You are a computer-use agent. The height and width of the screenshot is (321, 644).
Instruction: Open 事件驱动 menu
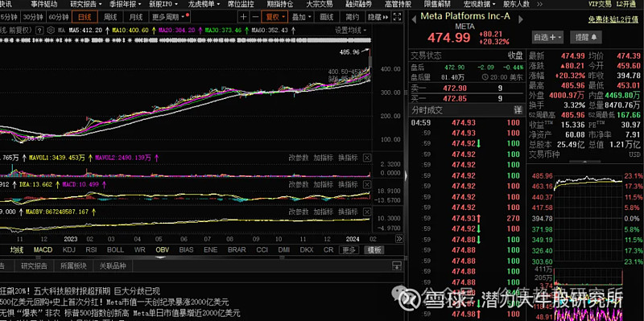tap(44, 4)
